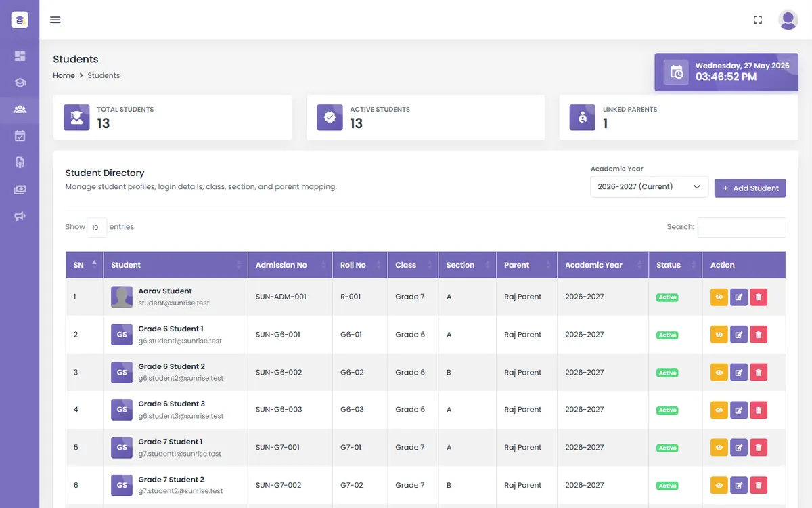The image size is (812, 508).
Task: Click the Active badge for Grade 7 Student 2
Action: [668, 486]
